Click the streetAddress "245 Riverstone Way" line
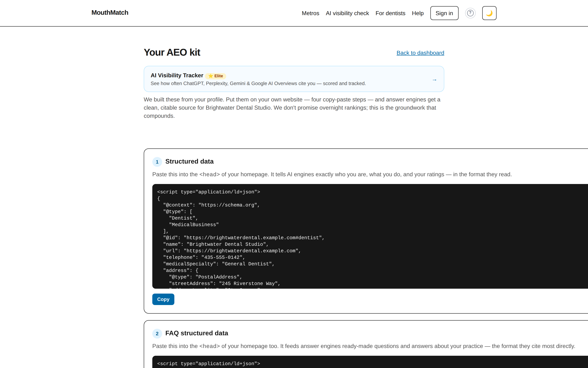The width and height of the screenshot is (588, 368). (225, 284)
